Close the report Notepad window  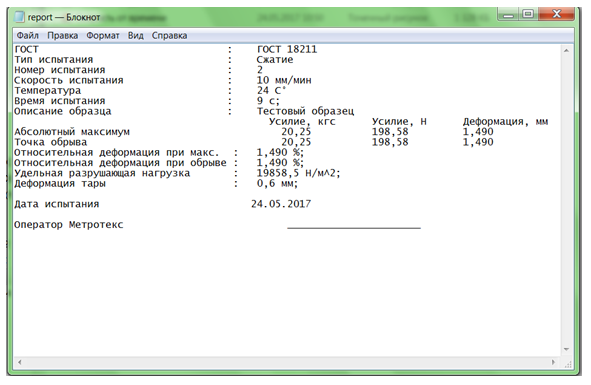[556, 14]
